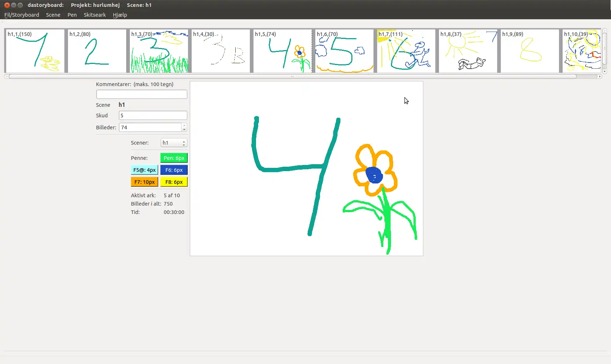
Task: Select storyboard thumbnail h1,3,(70)
Action: click(159, 51)
